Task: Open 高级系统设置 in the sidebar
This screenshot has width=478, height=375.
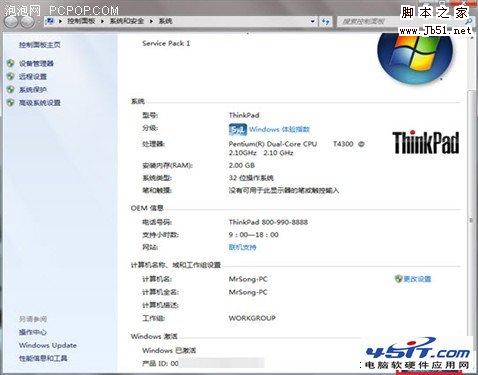Action: pyautogui.click(x=39, y=103)
